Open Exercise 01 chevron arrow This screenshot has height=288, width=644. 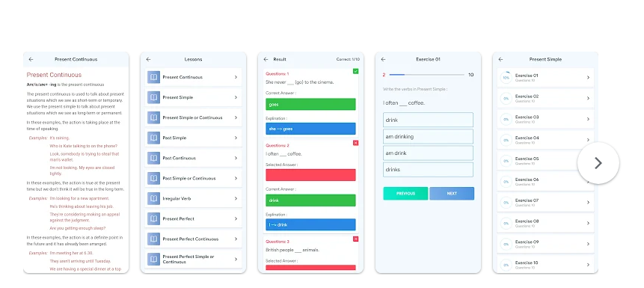pos(588,78)
